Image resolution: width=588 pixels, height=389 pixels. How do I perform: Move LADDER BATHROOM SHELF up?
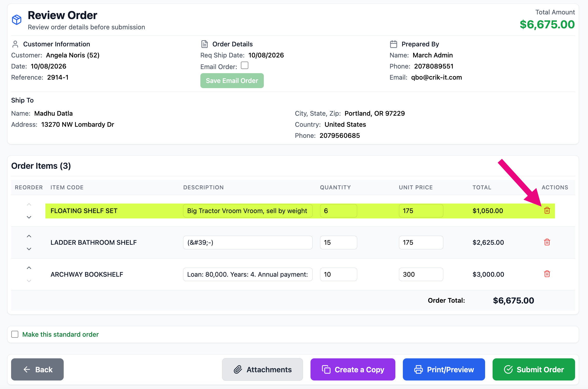pos(29,236)
